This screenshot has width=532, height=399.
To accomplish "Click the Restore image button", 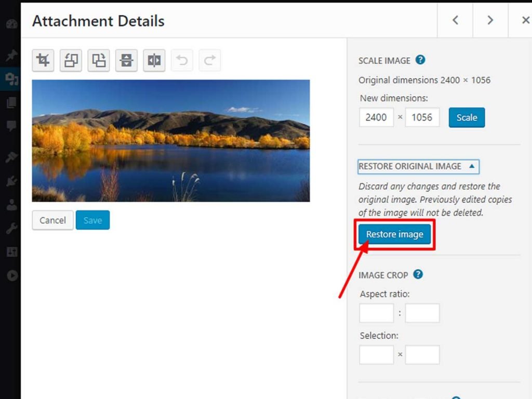I will coord(394,234).
